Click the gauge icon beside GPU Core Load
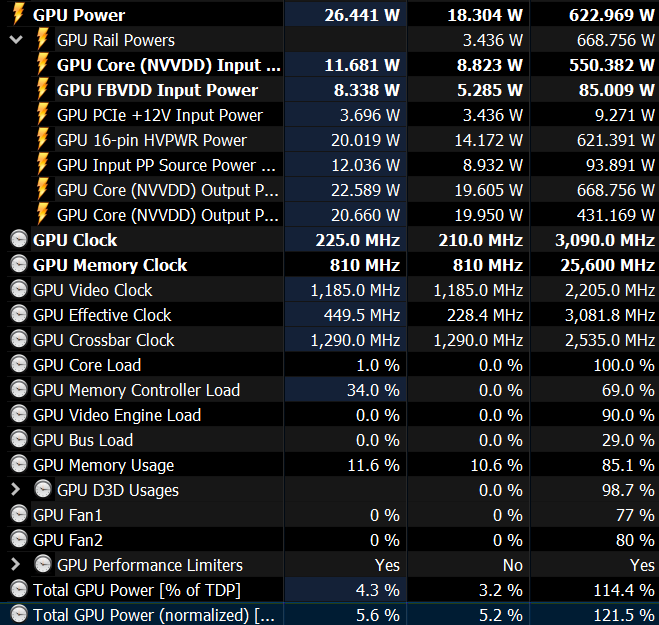This screenshot has height=625, width=659. [x=18, y=364]
